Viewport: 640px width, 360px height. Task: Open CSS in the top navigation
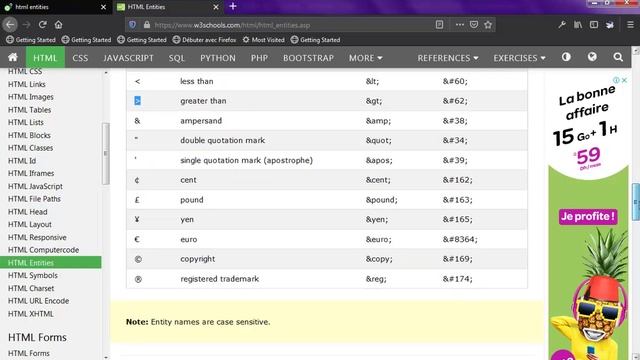coord(80,58)
